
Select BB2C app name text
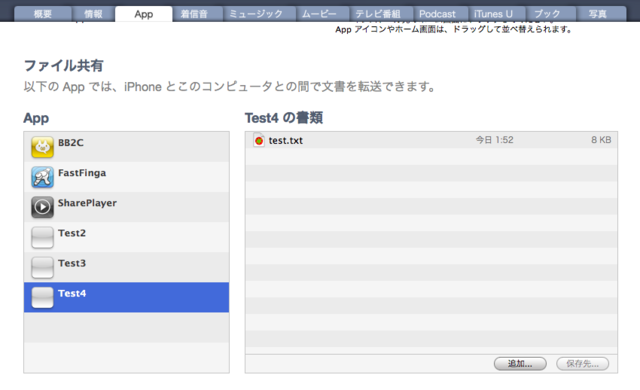pos(71,143)
